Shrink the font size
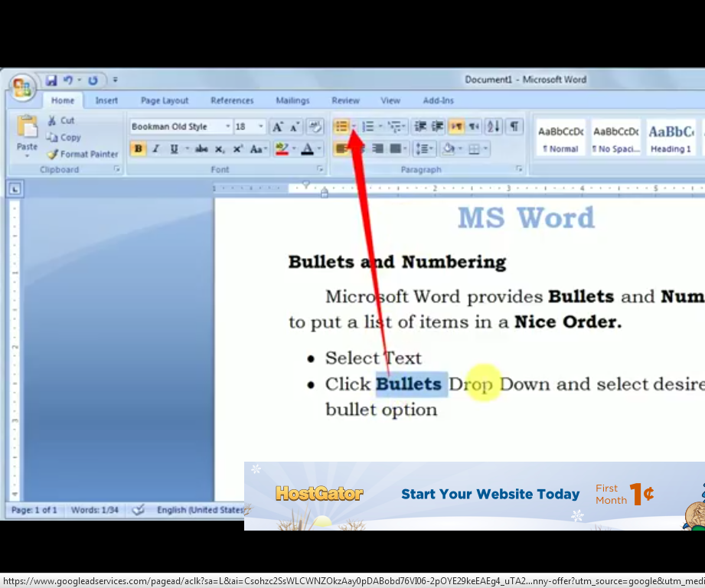The height and width of the screenshot is (588, 705). point(295,127)
